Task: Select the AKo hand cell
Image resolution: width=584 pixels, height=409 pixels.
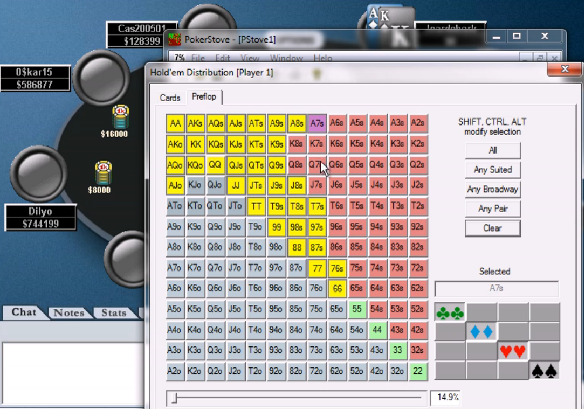Action: [x=175, y=144]
